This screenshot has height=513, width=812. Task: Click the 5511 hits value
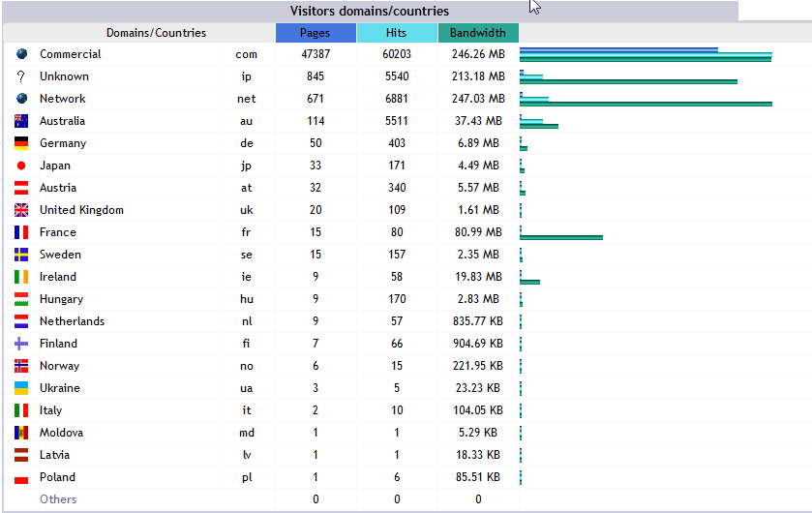tap(397, 121)
